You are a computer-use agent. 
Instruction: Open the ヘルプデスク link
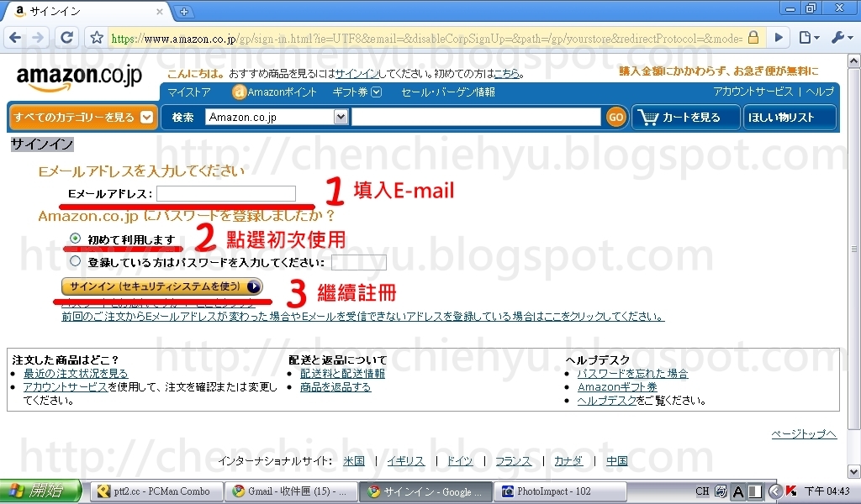[607, 401]
